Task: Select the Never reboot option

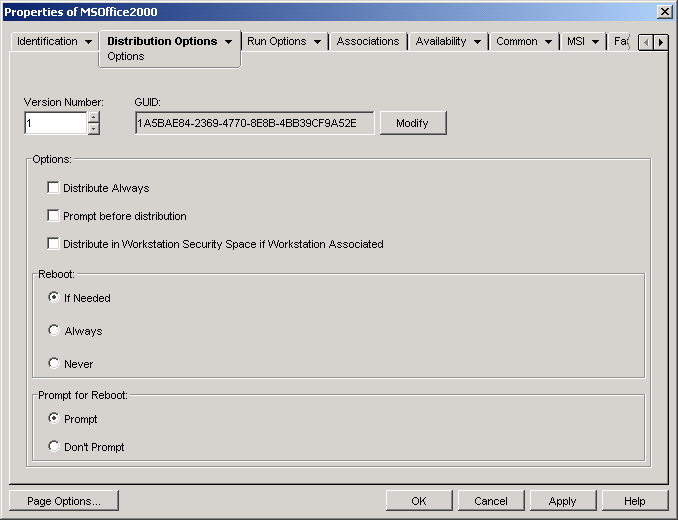Action: pyautogui.click(x=54, y=363)
